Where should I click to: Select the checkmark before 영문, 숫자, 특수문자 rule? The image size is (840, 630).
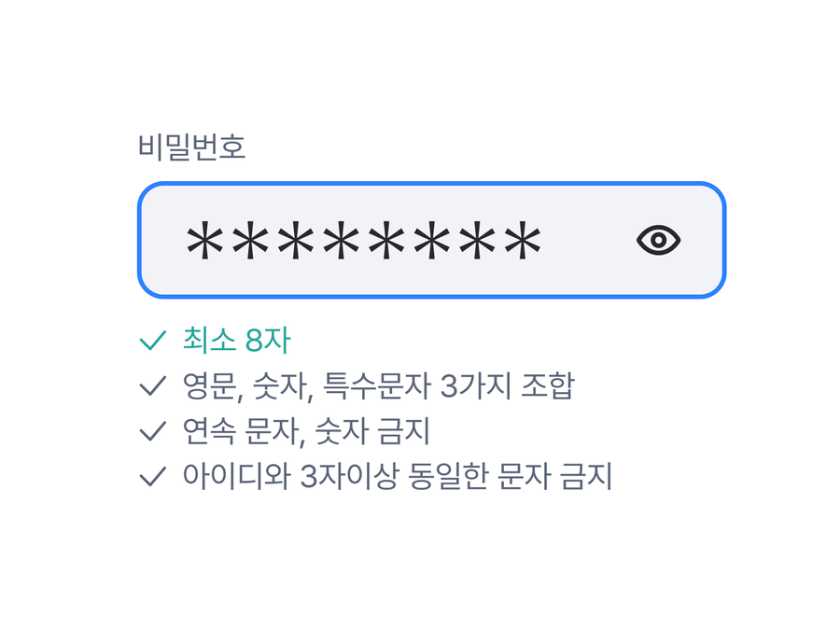pyautogui.click(x=151, y=386)
